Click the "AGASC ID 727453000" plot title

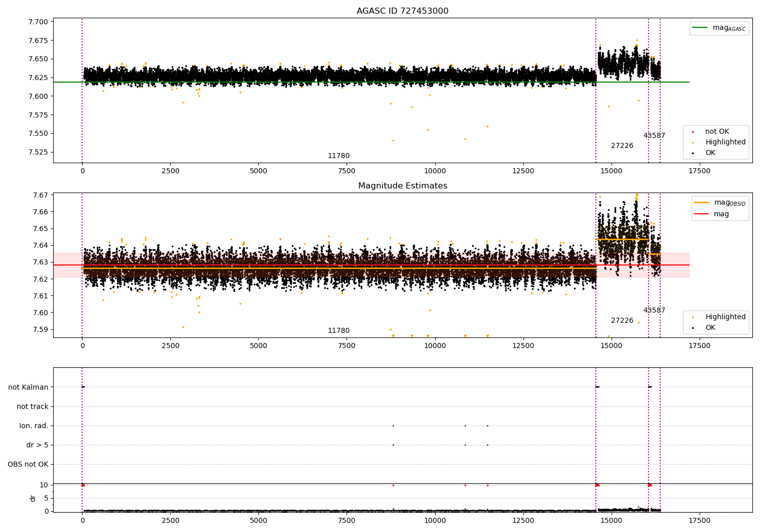(x=402, y=11)
